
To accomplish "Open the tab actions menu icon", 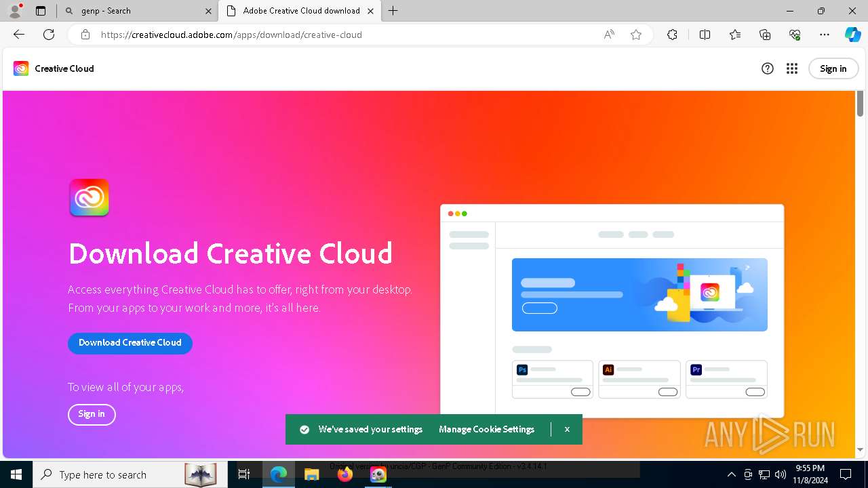I will [x=41, y=11].
